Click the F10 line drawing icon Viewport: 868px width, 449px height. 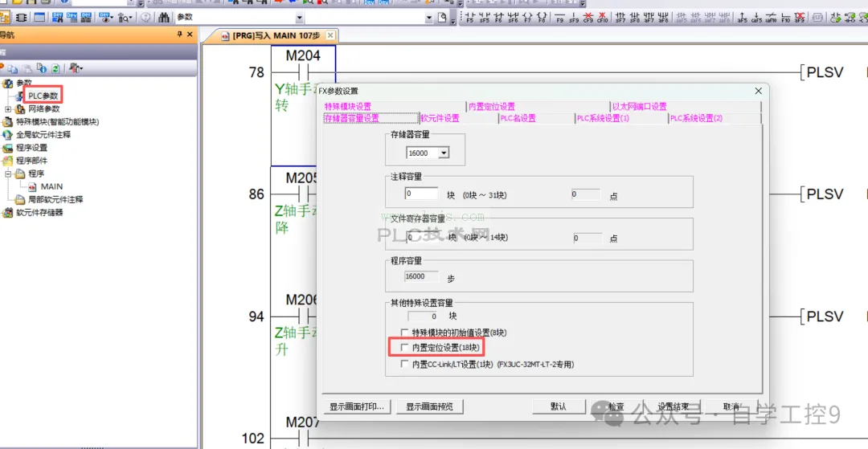pyautogui.click(x=785, y=17)
